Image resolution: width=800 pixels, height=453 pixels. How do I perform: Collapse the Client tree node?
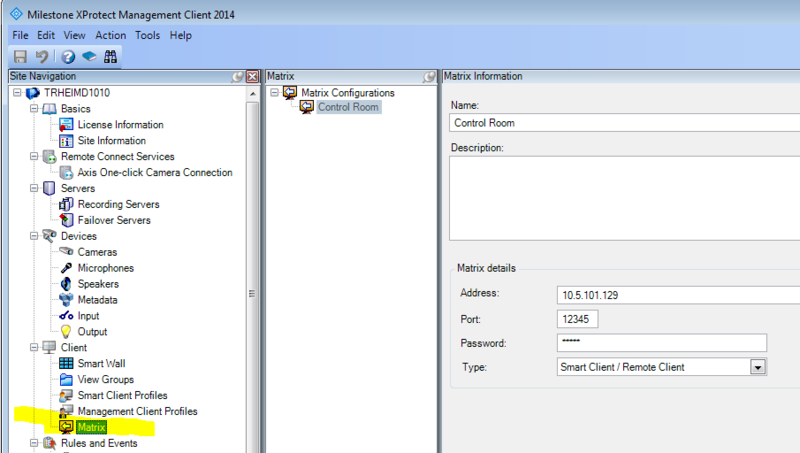[34, 347]
